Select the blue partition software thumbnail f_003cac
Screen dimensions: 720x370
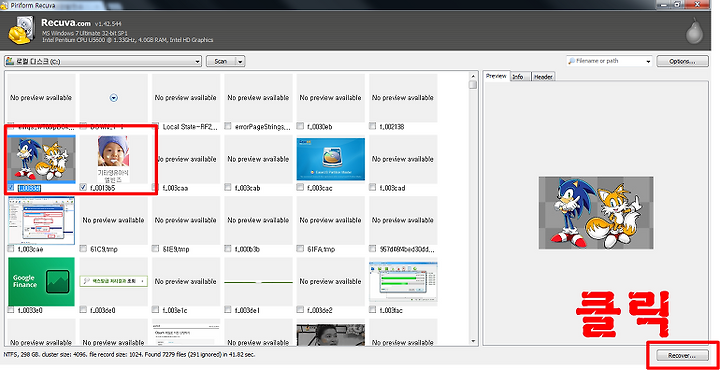[x=331, y=159]
